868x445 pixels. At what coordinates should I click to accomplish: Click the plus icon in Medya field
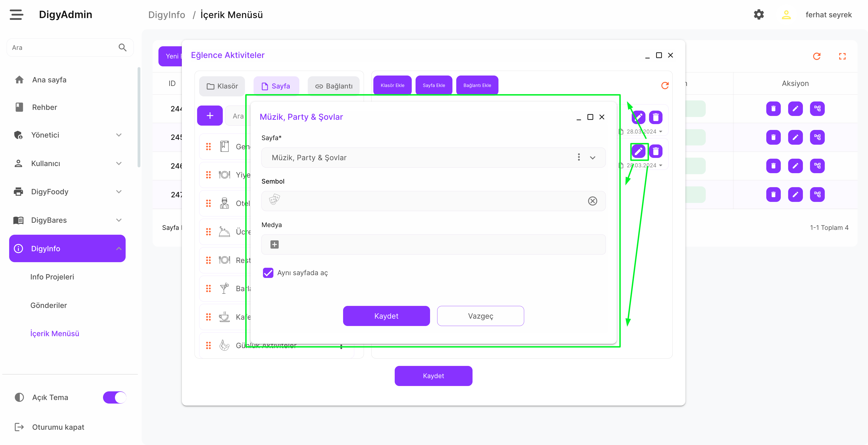[274, 245]
